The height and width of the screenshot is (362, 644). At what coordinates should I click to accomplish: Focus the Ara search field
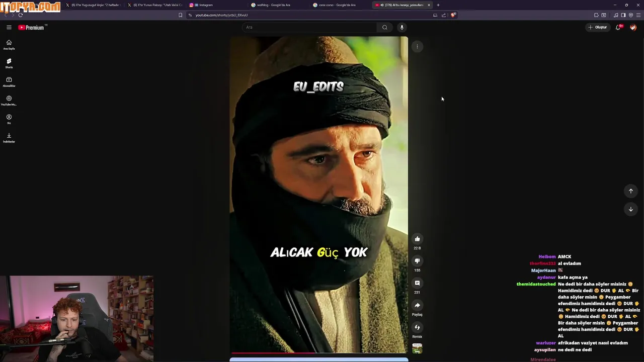pos(309,27)
